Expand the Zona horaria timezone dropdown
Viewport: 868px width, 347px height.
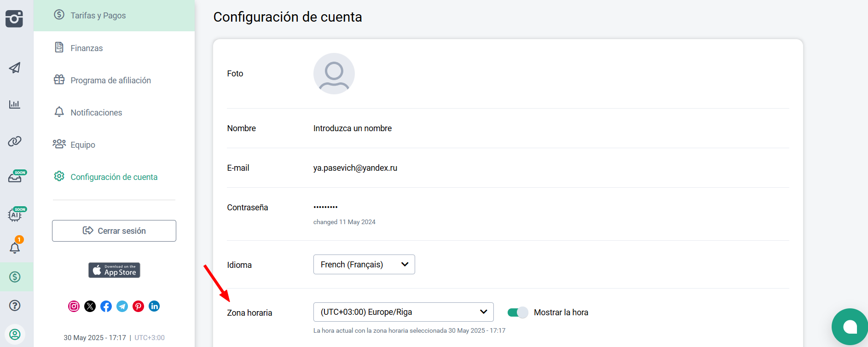tap(403, 312)
